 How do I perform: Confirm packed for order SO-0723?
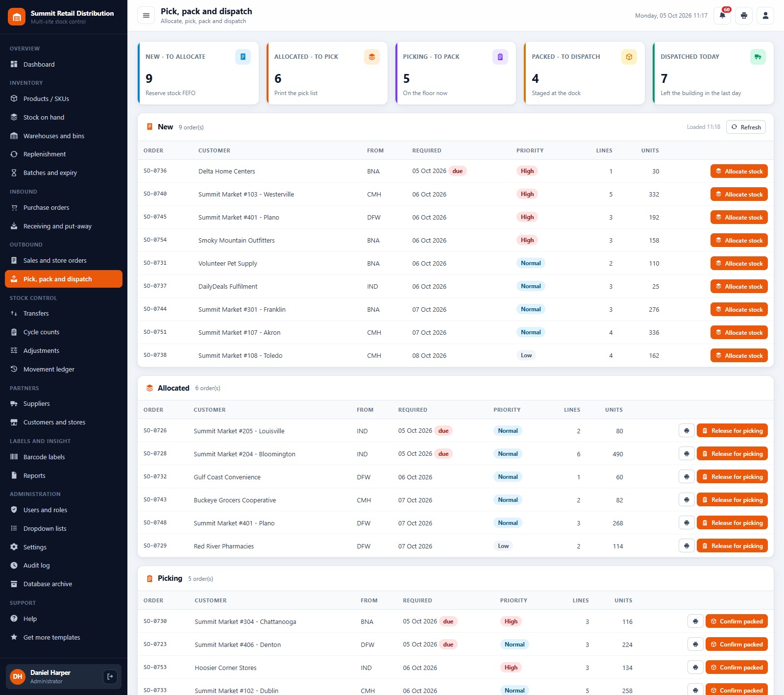736,645
